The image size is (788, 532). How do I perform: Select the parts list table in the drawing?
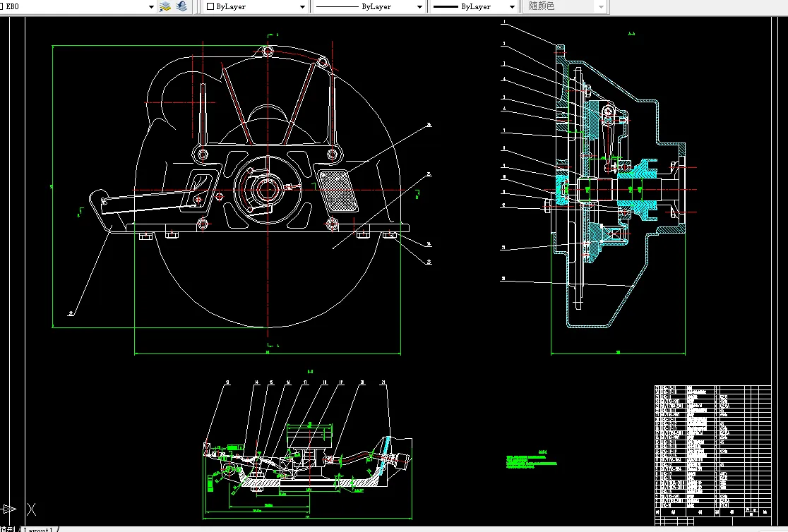712,452
